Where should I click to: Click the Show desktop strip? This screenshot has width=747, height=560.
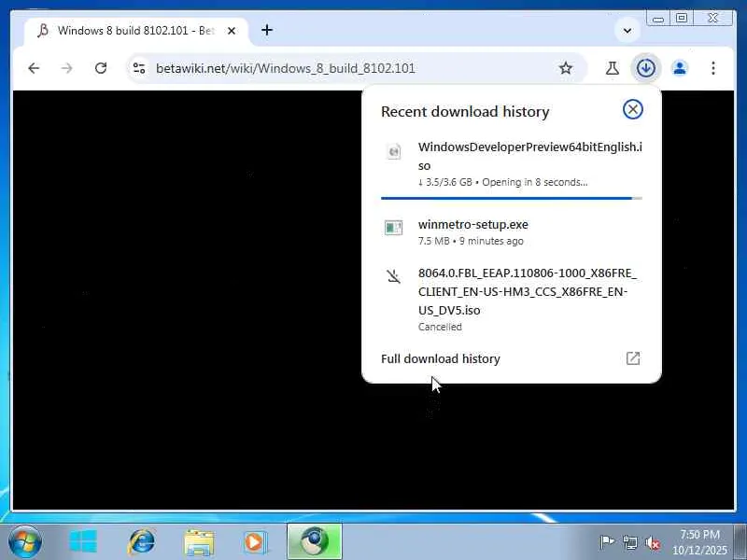pos(740,542)
